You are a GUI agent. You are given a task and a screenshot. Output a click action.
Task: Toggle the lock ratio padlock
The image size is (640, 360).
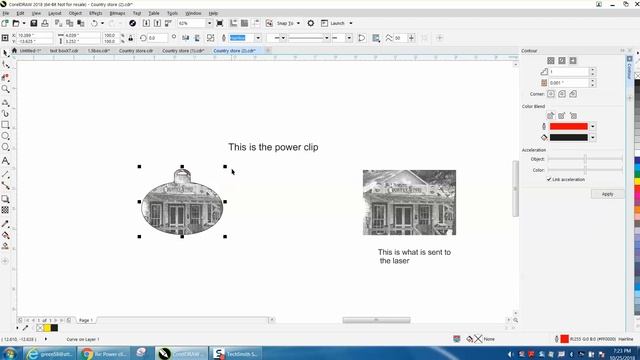coord(131,38)
